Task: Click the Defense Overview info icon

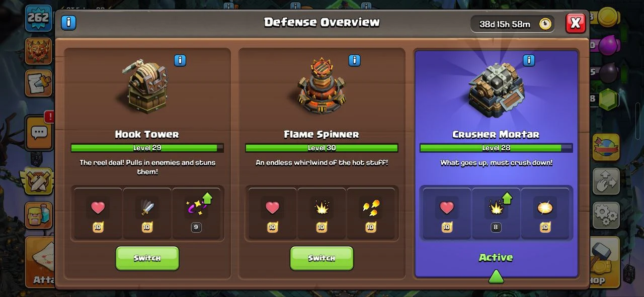Action: tap(68, 22)
